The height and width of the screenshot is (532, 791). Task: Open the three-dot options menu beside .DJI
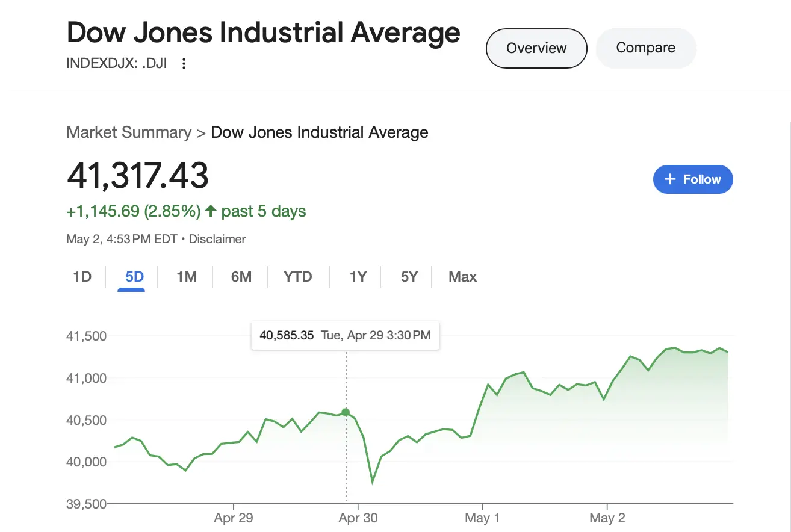pyautogui.click(x=184, y=63)
